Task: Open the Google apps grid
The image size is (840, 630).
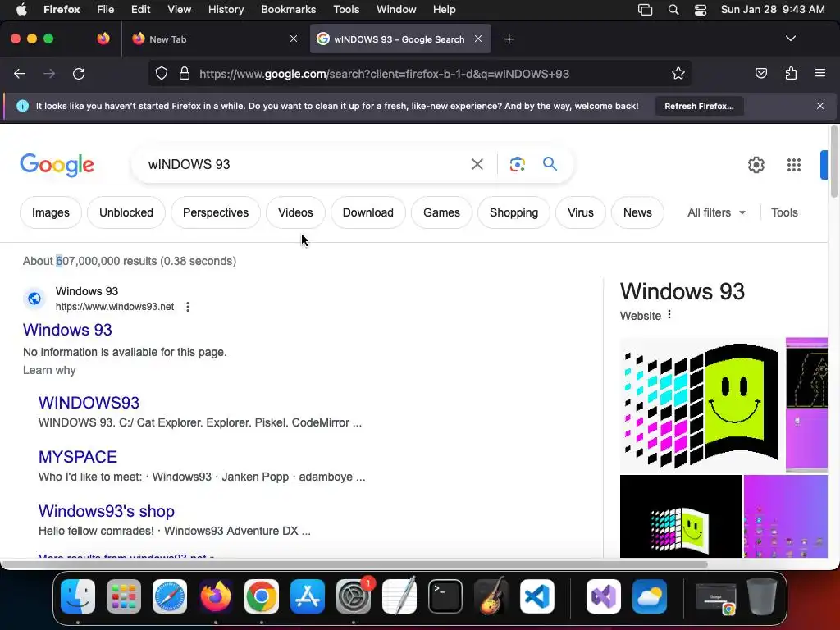Action: pyautogui.click(x=794, y=165)
